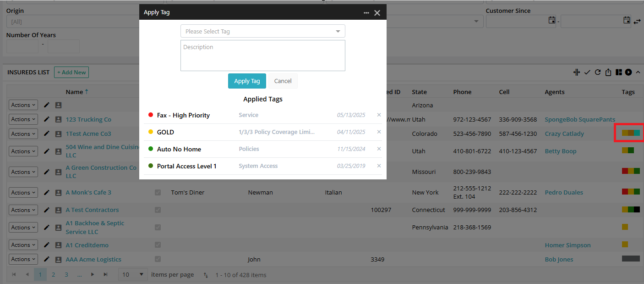Click the swap arrows icon beside Customer Since

click(x=637, y=21)
